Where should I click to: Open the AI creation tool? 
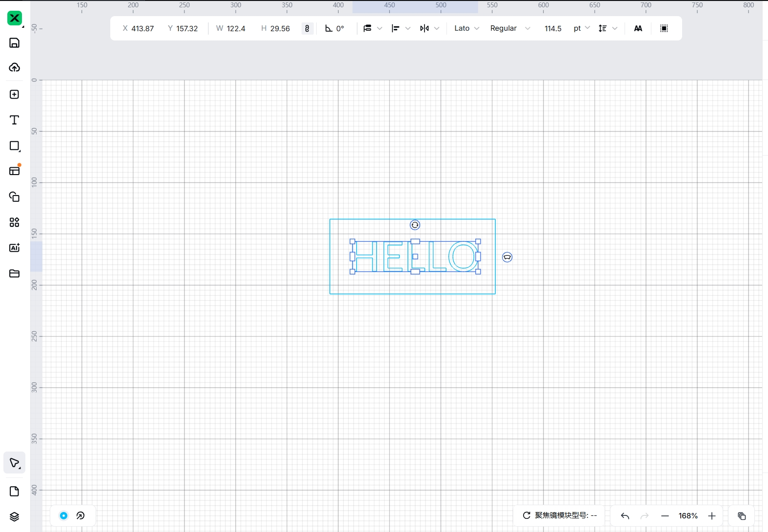(x=15, y=248)
